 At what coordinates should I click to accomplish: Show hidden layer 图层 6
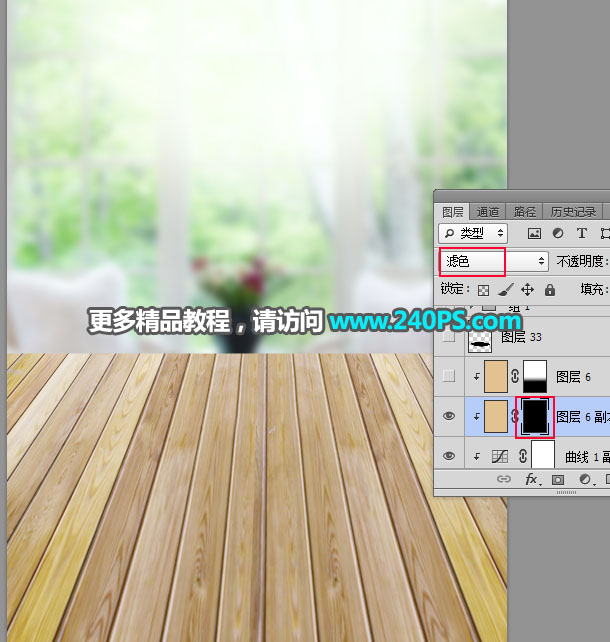click(x=449, y=376)
